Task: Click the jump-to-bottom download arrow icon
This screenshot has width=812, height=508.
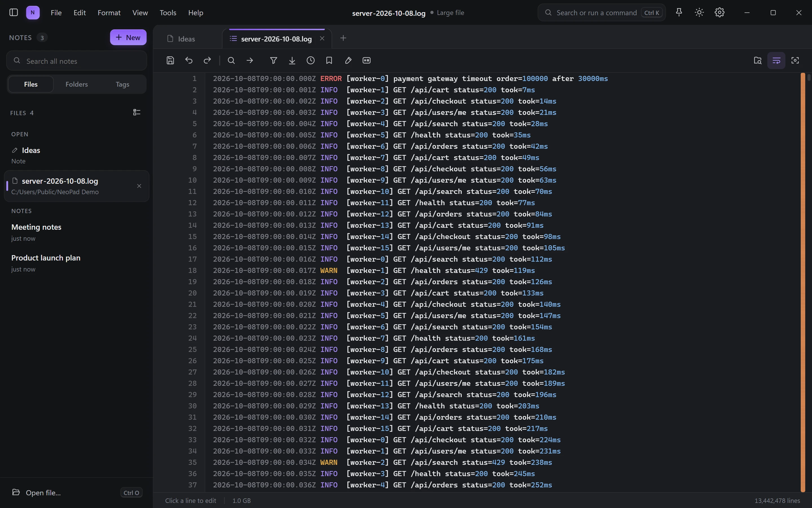Action: 292,60
